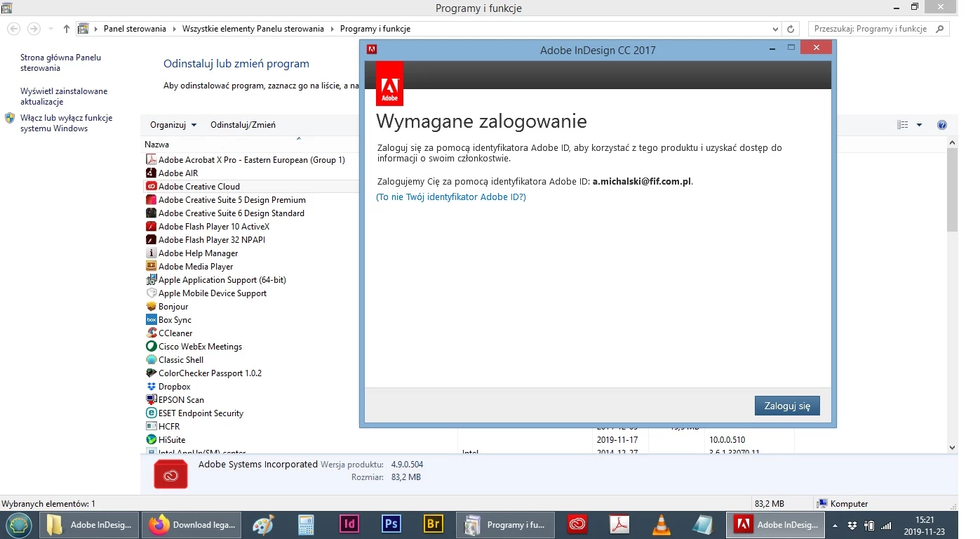This screenshot has height=539, width=980.
Task: Launch Photoshop from the taskbar icon
Action: [x=391, y=524]
